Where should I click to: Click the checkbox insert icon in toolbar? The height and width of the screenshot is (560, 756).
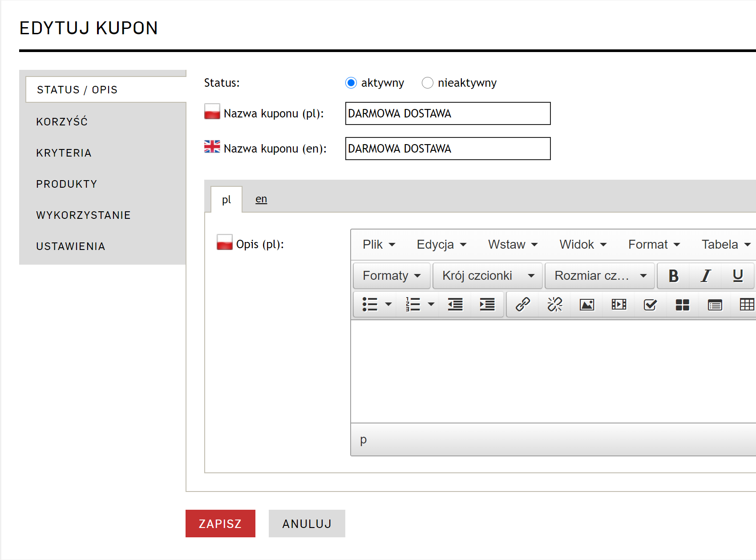click(650, 305)
